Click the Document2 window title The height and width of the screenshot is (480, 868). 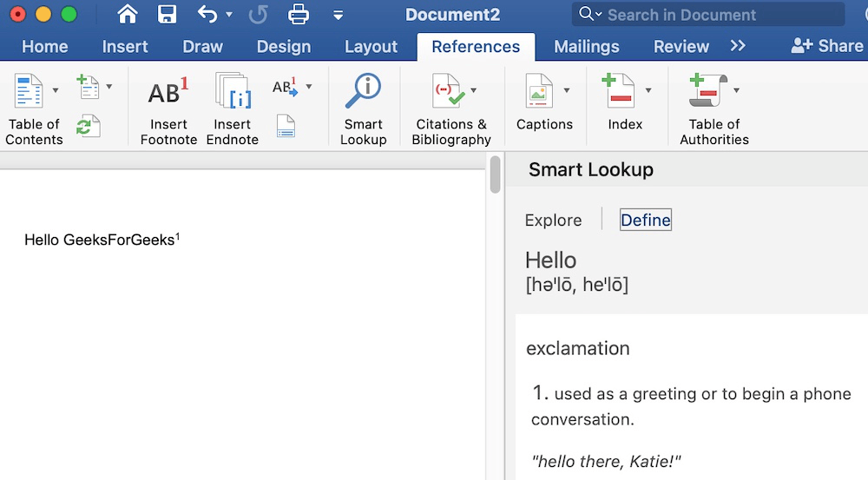pyautogui.click(x=452, y=15)
